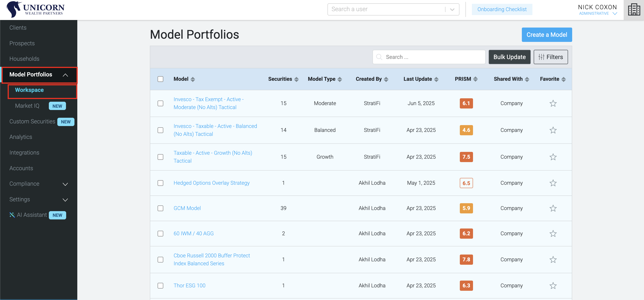Open the Nick Coxon Administrative role dropdown
Viewport: 644px width, 300px height.
click(x=615, y=14)
